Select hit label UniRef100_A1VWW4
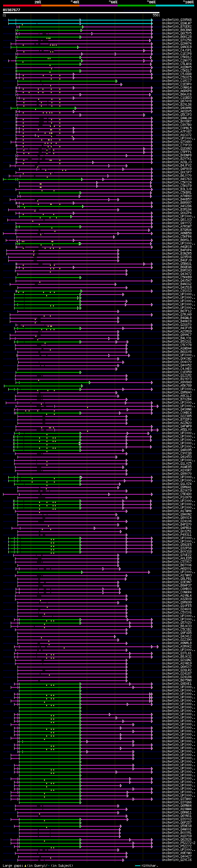Image resolution: width=197 pixels, height=868 pixels. (176, 809)
